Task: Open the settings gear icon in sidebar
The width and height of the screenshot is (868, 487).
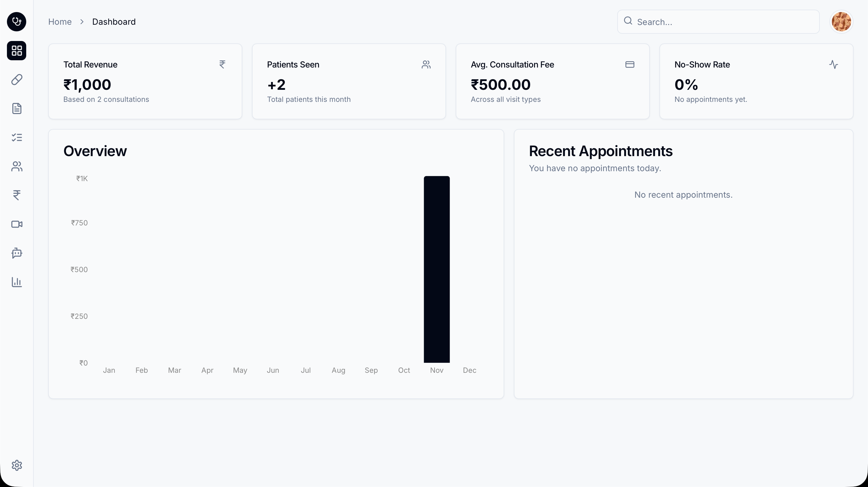Action: 17,465
